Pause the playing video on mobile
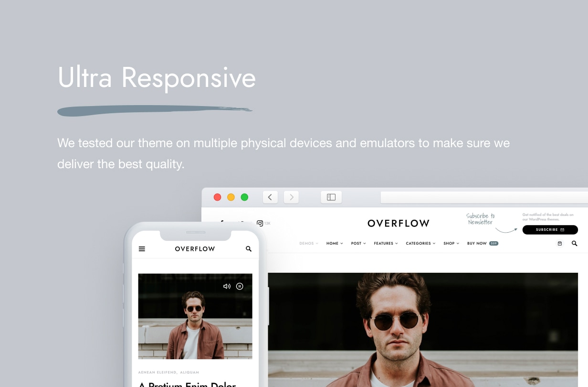588x387 pixels. point(240,286)
